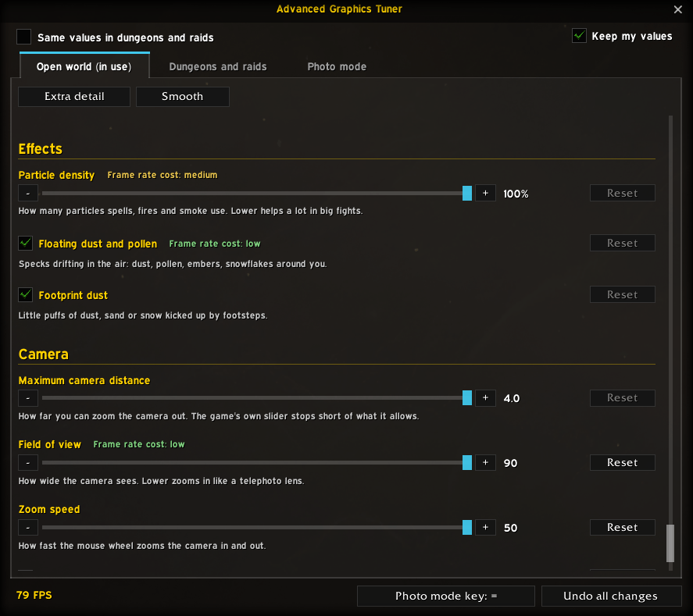Lower Field of view with minus button
Image resolution: width=693 pixels, height=616 pixels.
28,463
